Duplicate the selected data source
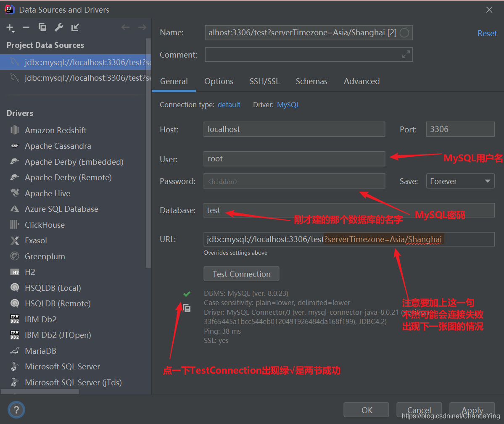This screenshot has height=424, width=504. [x=42, y=28]
